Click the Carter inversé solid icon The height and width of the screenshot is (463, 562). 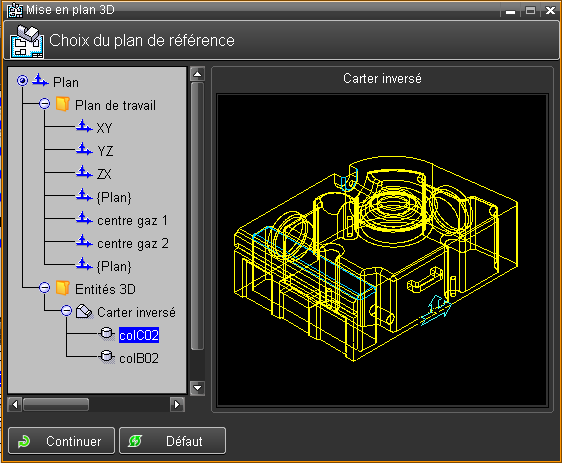click(84, 311)
